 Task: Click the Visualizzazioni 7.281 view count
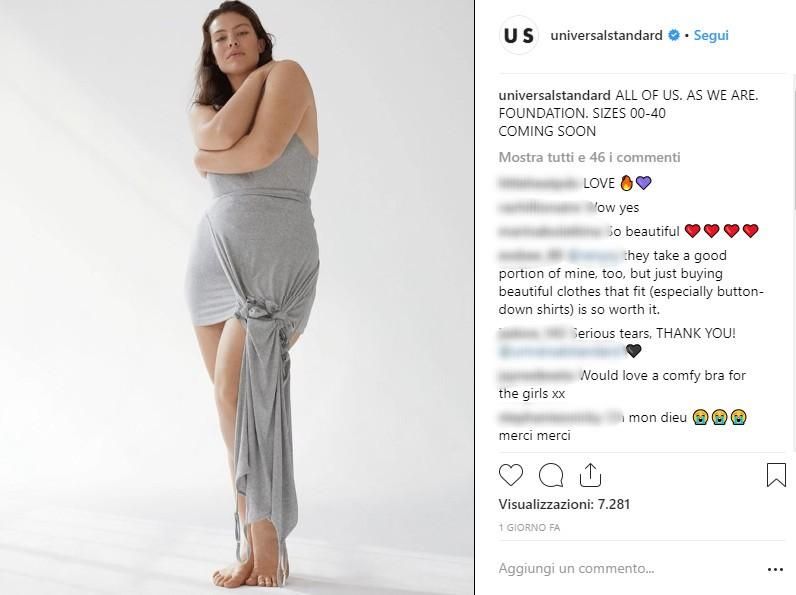564,504
